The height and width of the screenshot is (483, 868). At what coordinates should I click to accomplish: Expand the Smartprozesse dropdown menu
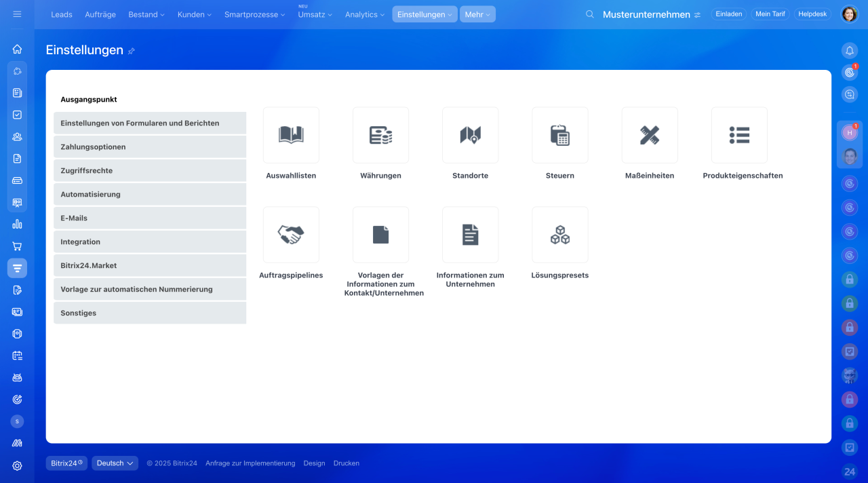[256, 14]
